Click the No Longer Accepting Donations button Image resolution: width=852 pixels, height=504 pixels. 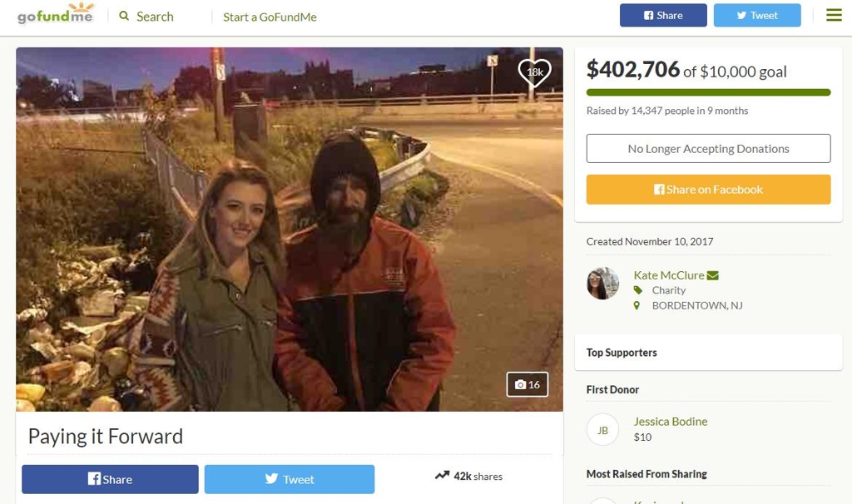708,148
